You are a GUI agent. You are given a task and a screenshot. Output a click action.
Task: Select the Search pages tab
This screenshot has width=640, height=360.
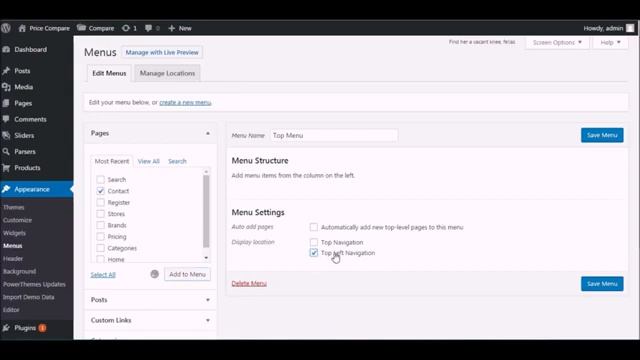pyautogui.click(x=177, y=161)
